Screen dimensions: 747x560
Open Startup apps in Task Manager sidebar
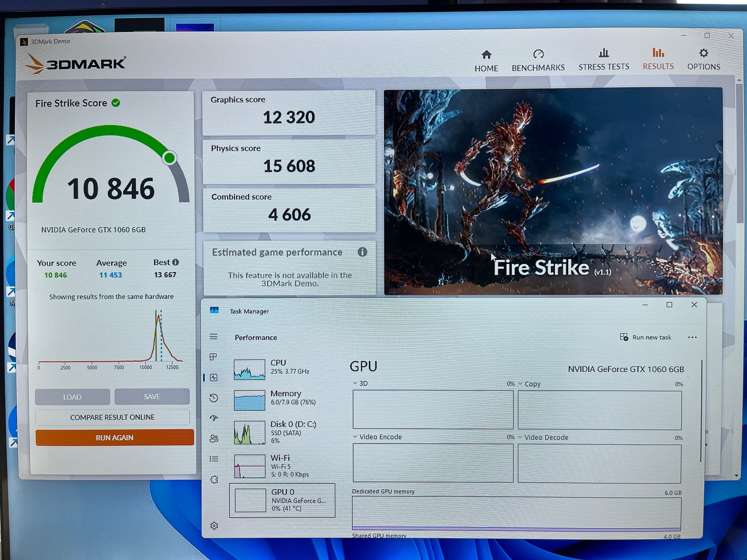214,418
